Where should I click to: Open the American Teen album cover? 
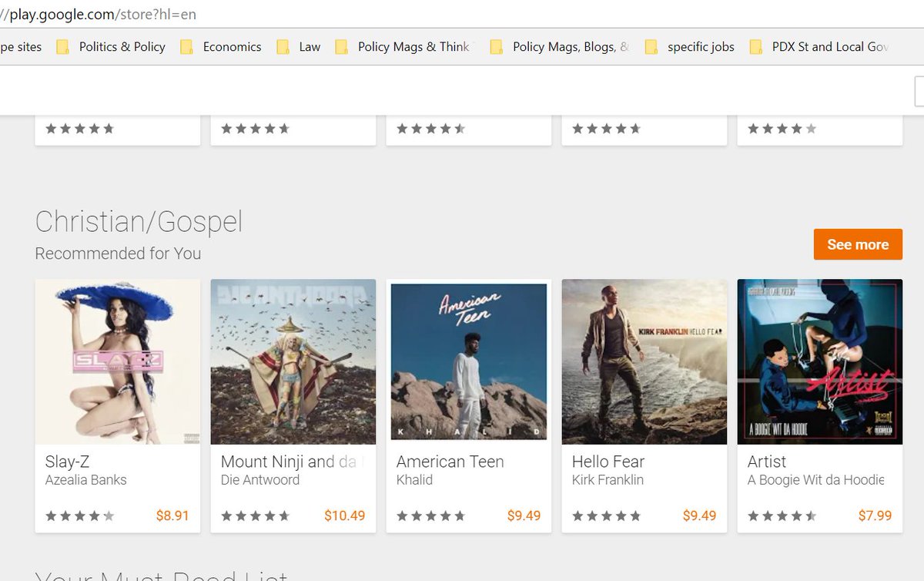point(469,361)
